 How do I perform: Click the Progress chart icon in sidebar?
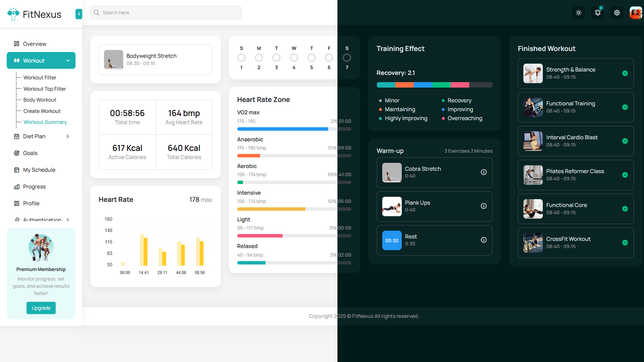17,187
